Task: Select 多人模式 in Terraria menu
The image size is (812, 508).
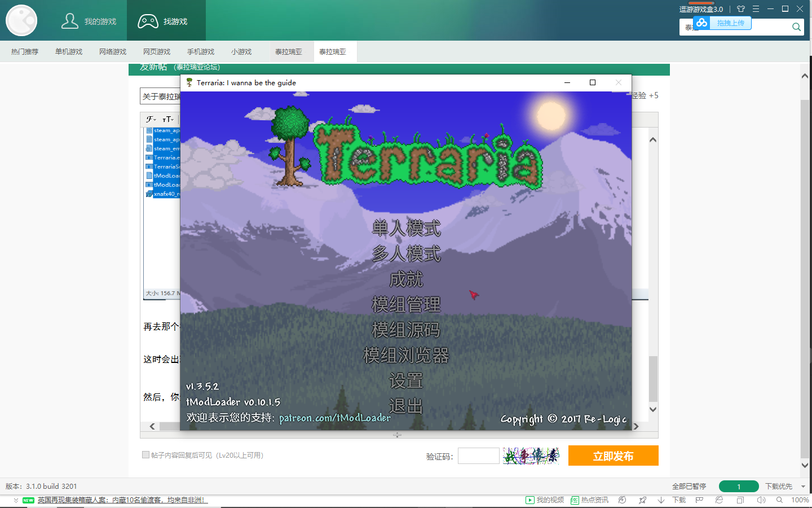Action: [x=406, y=254]
